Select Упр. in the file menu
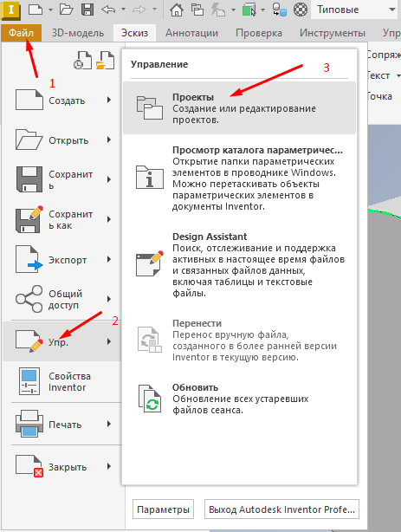 coord(61,341)
